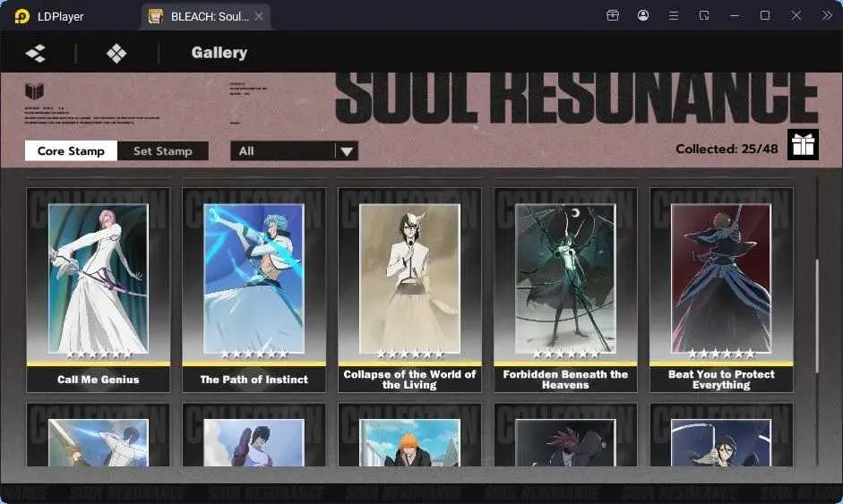Image resolution: width=843 pixels, height=504 pixels.
Task: Switch to the BLEACH: Soul tab
Action: point(205,16)
